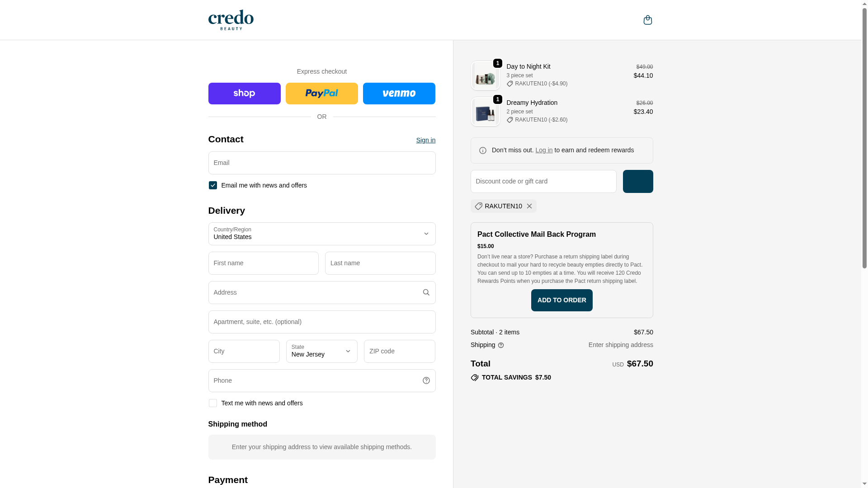Add Pact Mail Back Program to order
The width and height of the screenshot is (868, 488).
(x=561, y=300)
